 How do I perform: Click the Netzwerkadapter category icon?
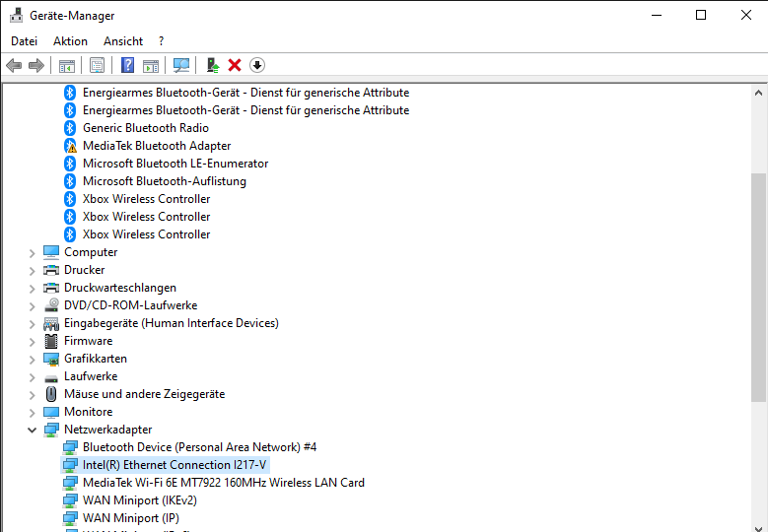click(51, 430)
